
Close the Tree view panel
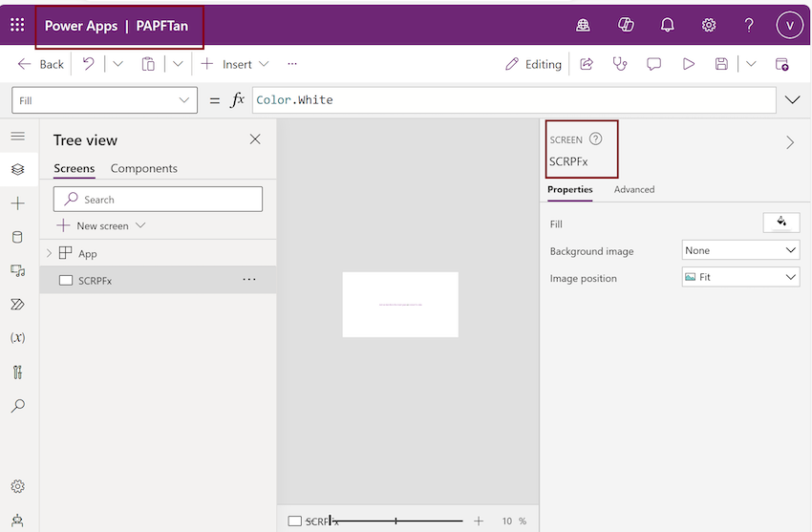point(255,139)
